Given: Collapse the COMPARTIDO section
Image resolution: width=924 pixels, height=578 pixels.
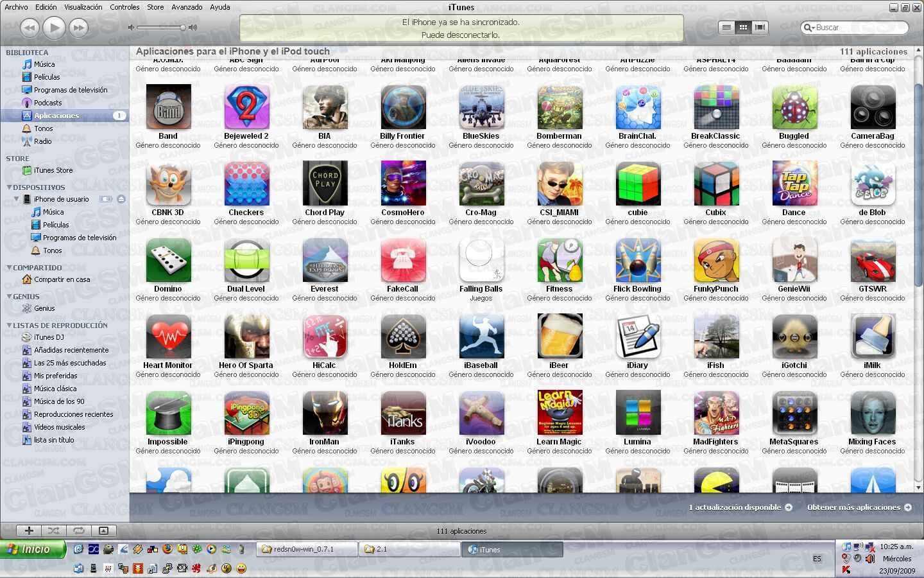Looking at the screenshot, I should click(9, 268).
